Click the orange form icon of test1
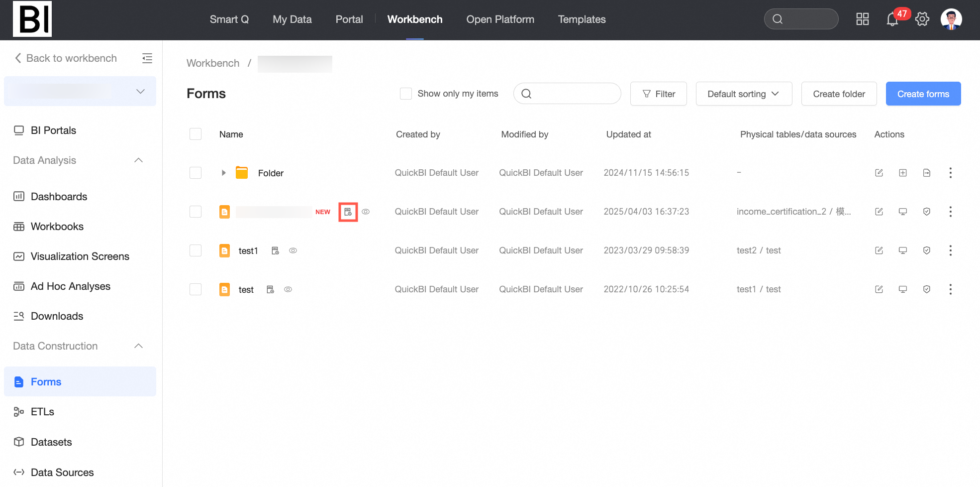 pos(225,250)
